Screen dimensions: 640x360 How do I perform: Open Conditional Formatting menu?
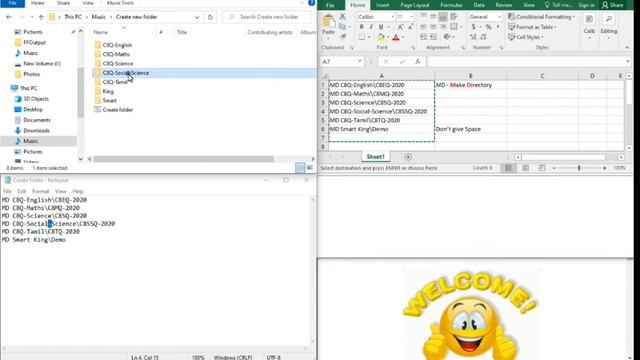click(541, 17)
